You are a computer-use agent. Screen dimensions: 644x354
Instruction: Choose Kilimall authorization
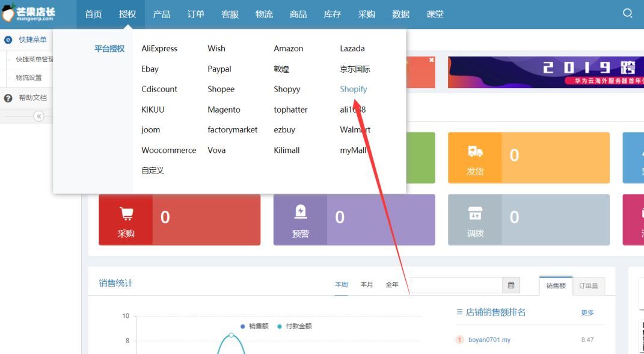pyautogui.click(x=287, y=150)
